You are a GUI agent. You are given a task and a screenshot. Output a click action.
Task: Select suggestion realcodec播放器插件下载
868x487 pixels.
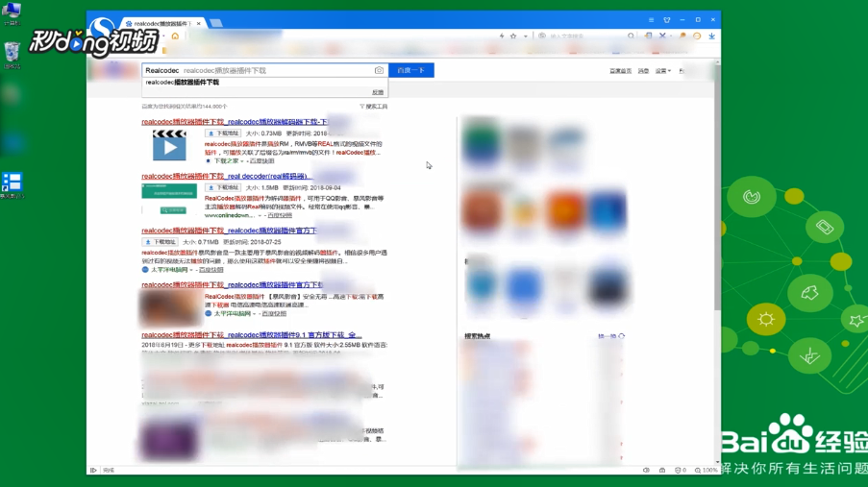(182, 83)
